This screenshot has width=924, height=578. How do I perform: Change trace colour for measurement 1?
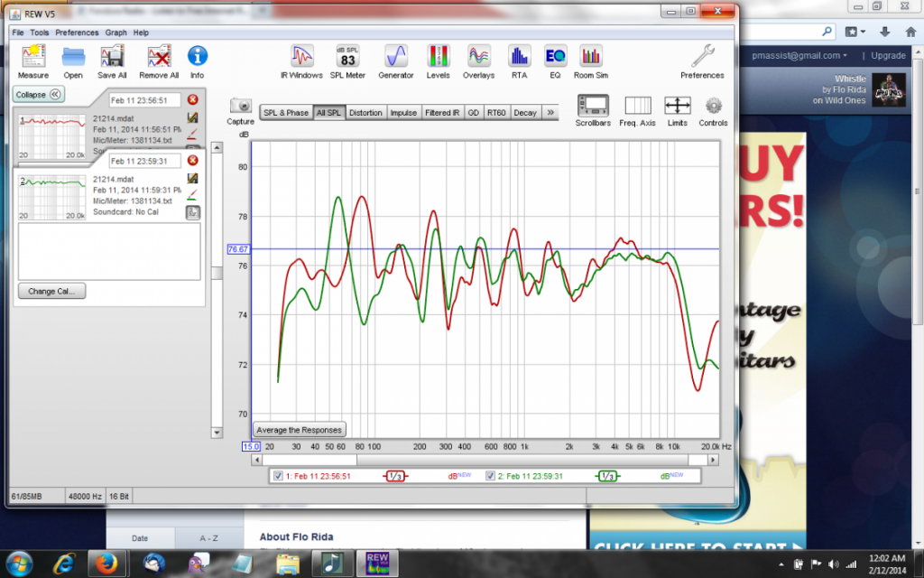tap(193, 134)
